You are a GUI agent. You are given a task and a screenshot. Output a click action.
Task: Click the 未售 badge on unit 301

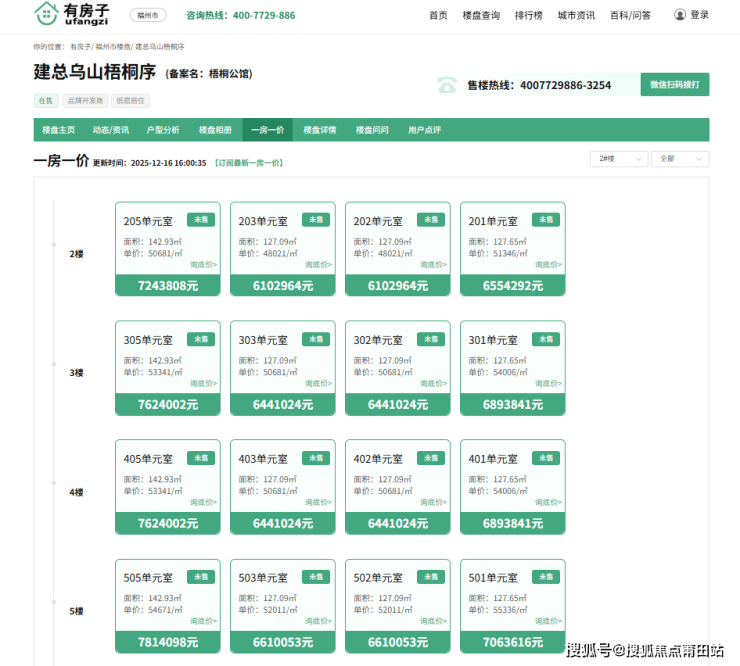coord(546,339)
